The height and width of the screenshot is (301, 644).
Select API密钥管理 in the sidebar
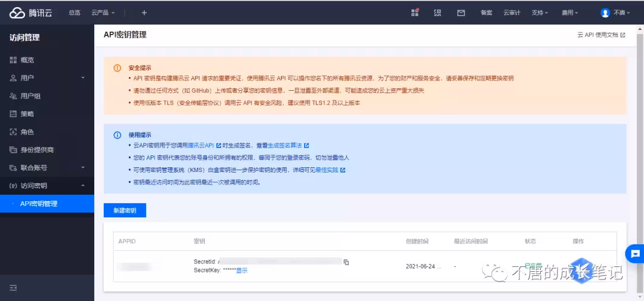47,204
